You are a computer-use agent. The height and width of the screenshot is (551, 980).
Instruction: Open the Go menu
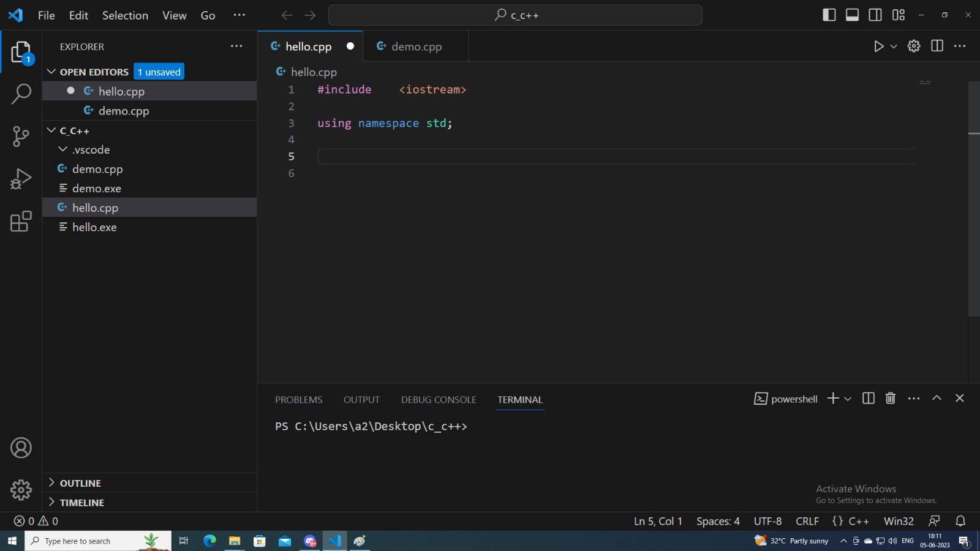[x=208, y=15]
